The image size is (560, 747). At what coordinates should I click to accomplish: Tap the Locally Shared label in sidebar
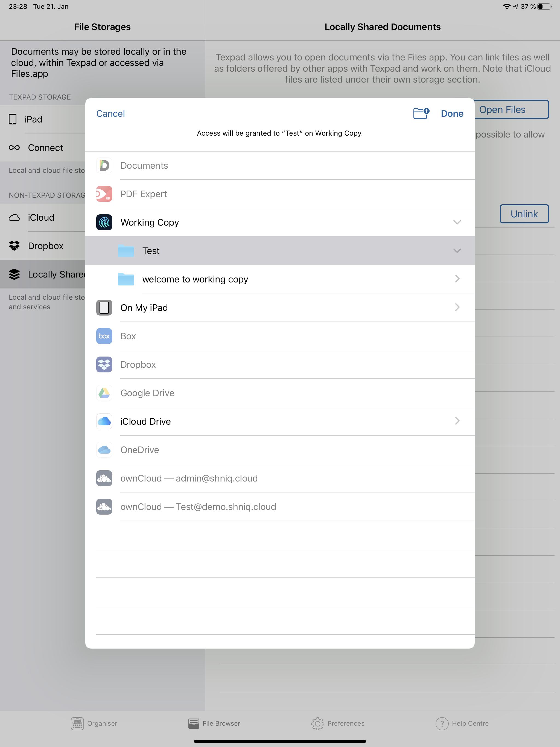[57, 274]
